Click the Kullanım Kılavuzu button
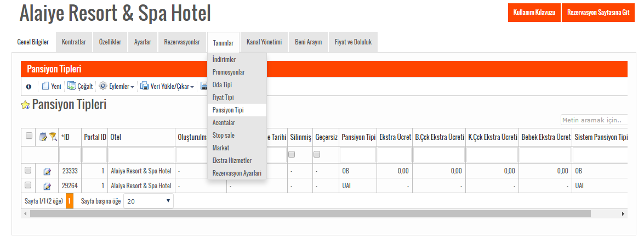The height and width of the screenshot is (242, 644). pyautogui.click(x=534, y=13)
